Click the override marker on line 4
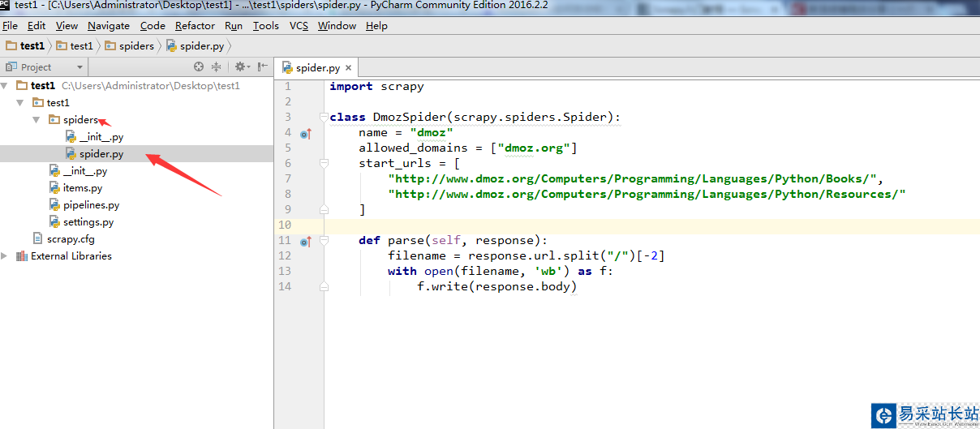Screen dimensions: 980x429 [x=306, y=134]
